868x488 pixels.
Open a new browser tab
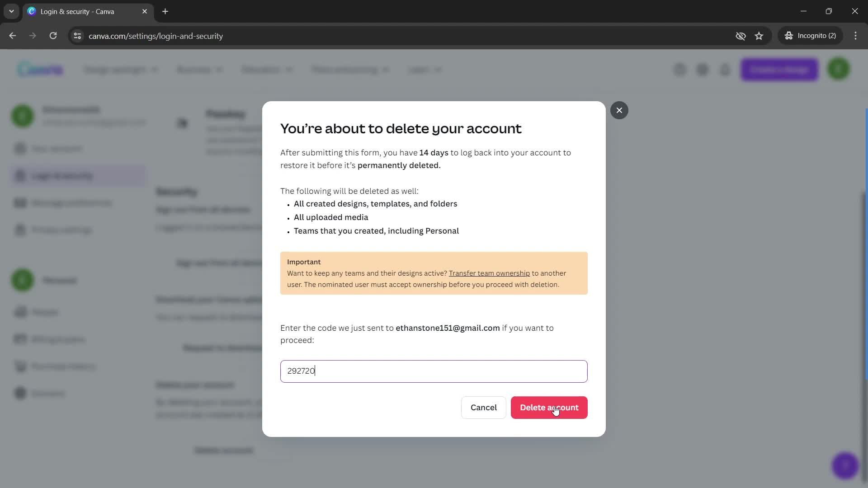(x=165, y=11)
